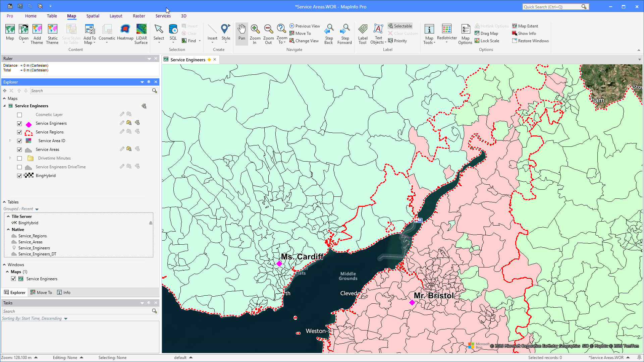Viewport: 644px width, 362px height.
Task: Click the Drag Map option
Action: pyautogui.click(x=486, y=34)
